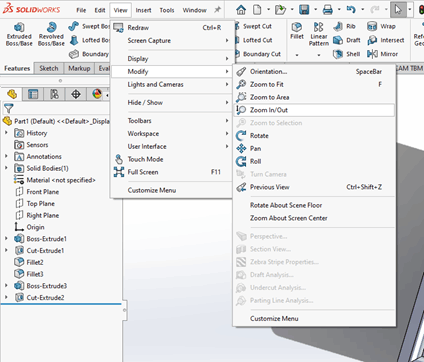Select the Rib tool

345,26
